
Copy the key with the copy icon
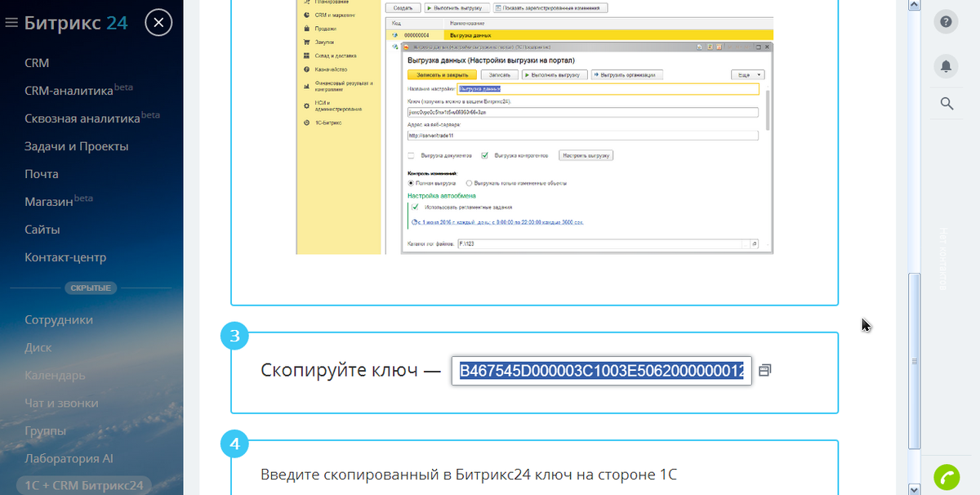[764, 370]
